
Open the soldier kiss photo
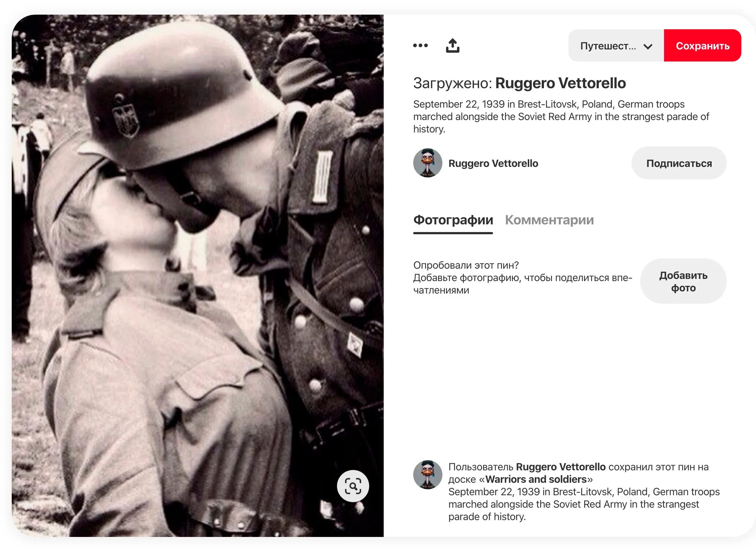pyautogui.click(x=198, y=276)
